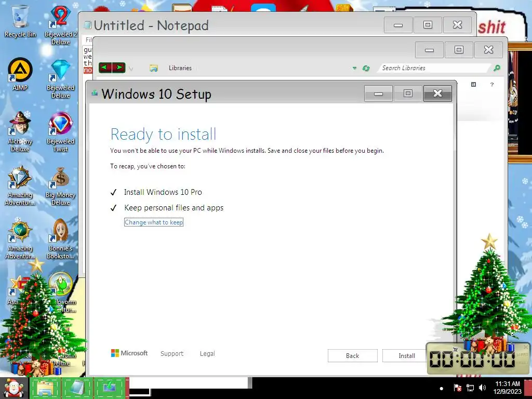Expand the address bar history dropdown arrow

[354, 68]
